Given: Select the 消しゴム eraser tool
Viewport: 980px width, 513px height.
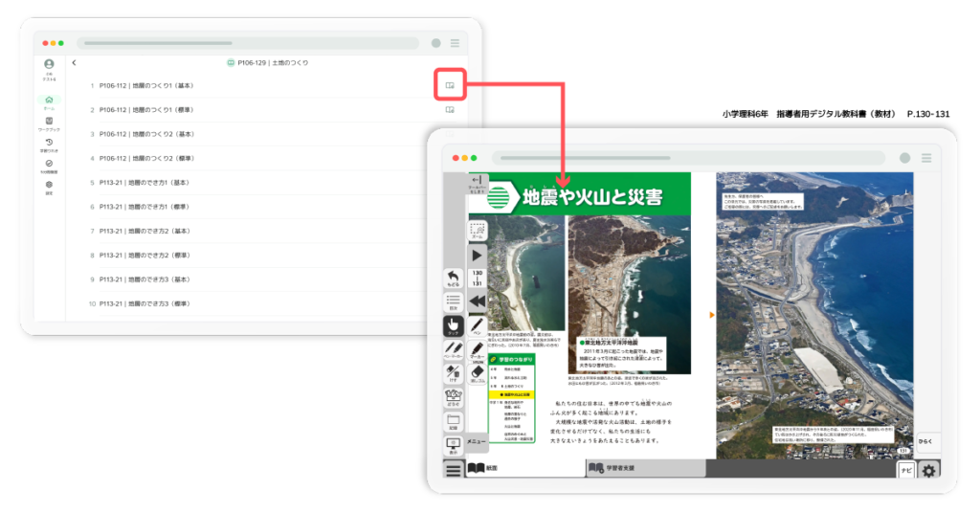Looking at the screenshot, I should (477, 374).
